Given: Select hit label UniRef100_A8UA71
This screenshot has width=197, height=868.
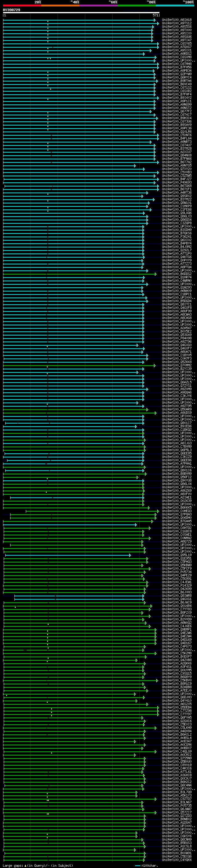Looking at the screenshot, I should click(x=177, y=352).
